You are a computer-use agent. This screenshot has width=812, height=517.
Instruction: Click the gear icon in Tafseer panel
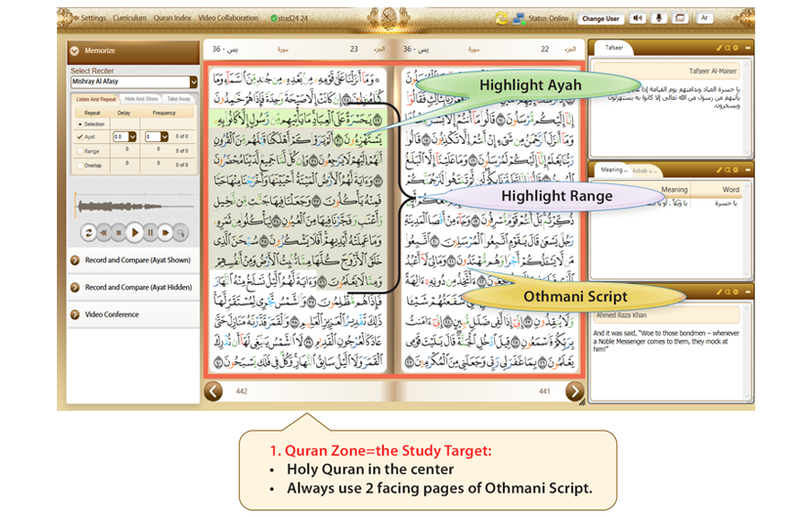tap(736, 48)
